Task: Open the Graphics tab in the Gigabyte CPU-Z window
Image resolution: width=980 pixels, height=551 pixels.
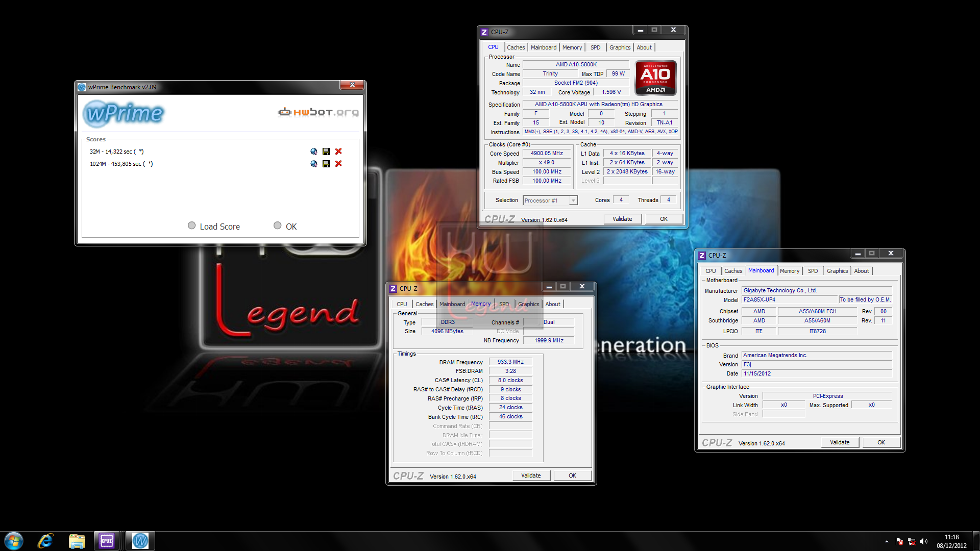Action: click(837, 271)
